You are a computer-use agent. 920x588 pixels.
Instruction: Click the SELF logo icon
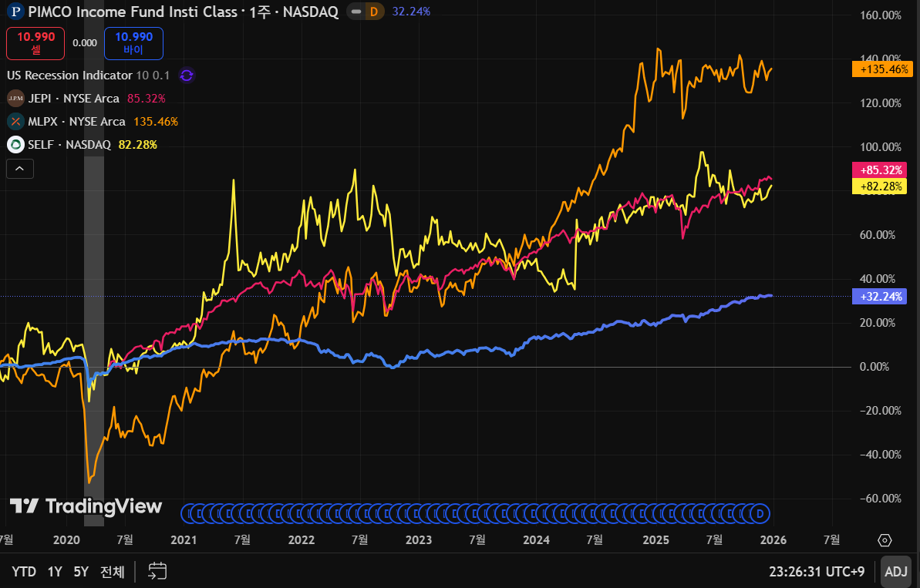[16, 145]
